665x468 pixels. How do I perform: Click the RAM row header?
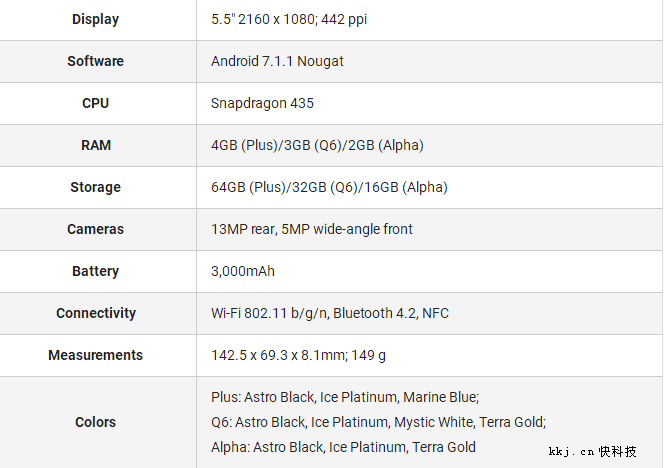(96, 145)
